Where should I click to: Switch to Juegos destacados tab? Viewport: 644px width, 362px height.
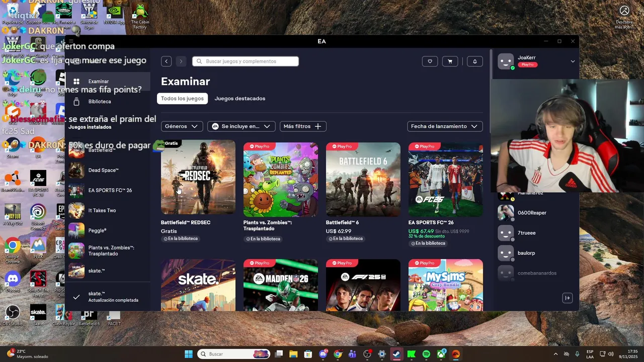click(x=240, y=99)
